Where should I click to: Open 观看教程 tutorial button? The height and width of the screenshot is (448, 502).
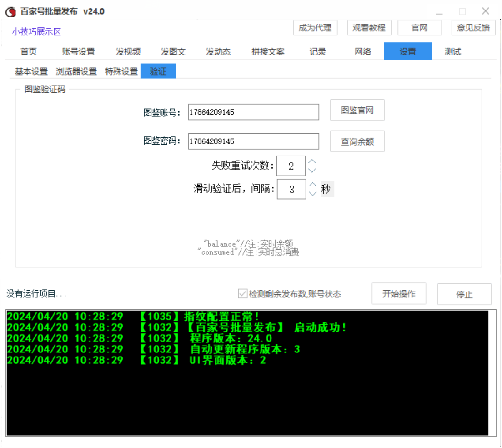click(369, 28)
